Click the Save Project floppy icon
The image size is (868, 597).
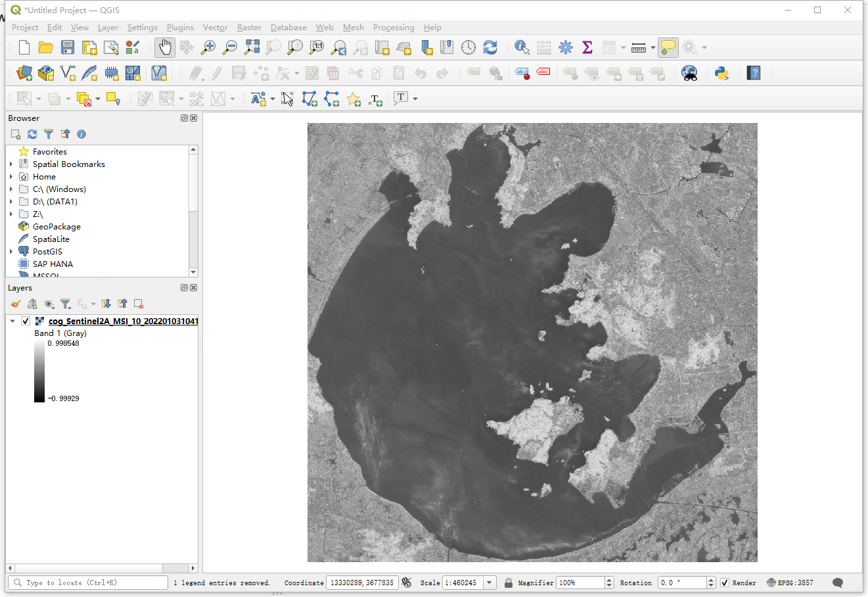pyautogui.click(x=68, y=47)
